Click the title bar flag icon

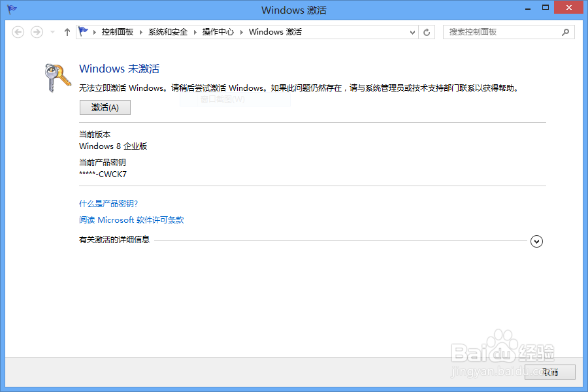(x=12, y=9)
